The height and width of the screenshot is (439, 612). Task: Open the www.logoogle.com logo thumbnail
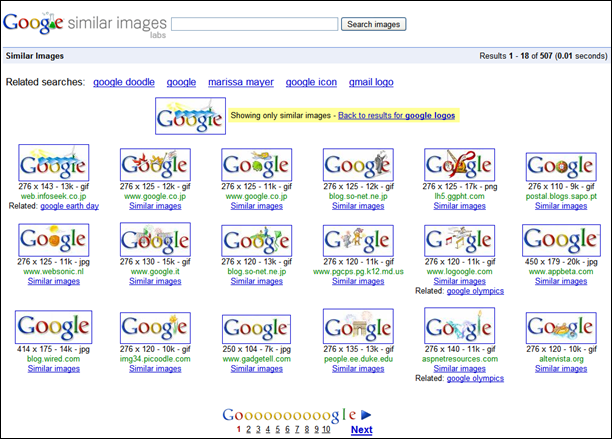coord(459,241)
